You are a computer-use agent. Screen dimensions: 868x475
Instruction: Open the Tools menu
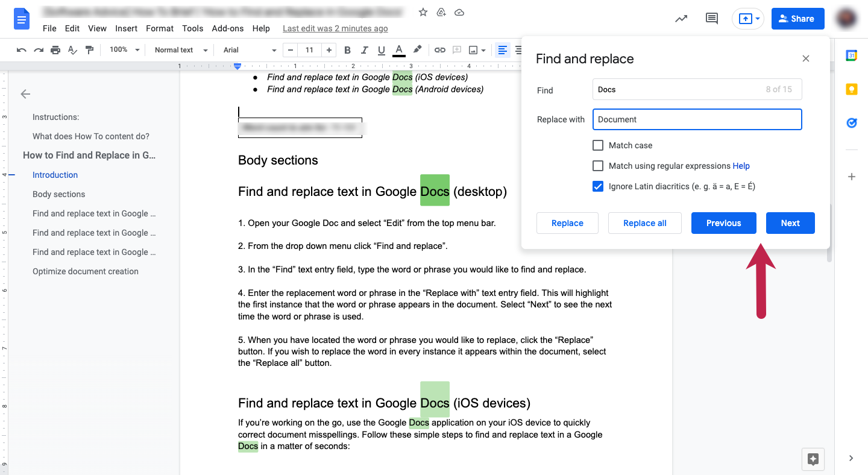tap(193, 28)
